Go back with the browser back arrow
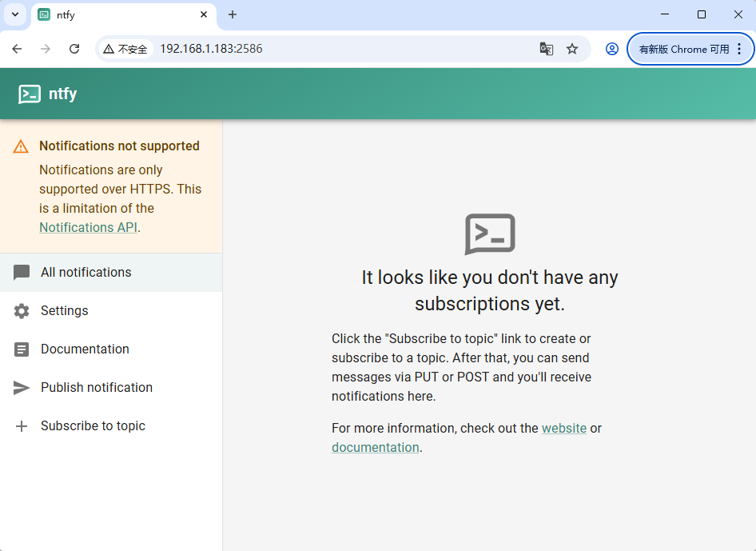 point(17,49)
